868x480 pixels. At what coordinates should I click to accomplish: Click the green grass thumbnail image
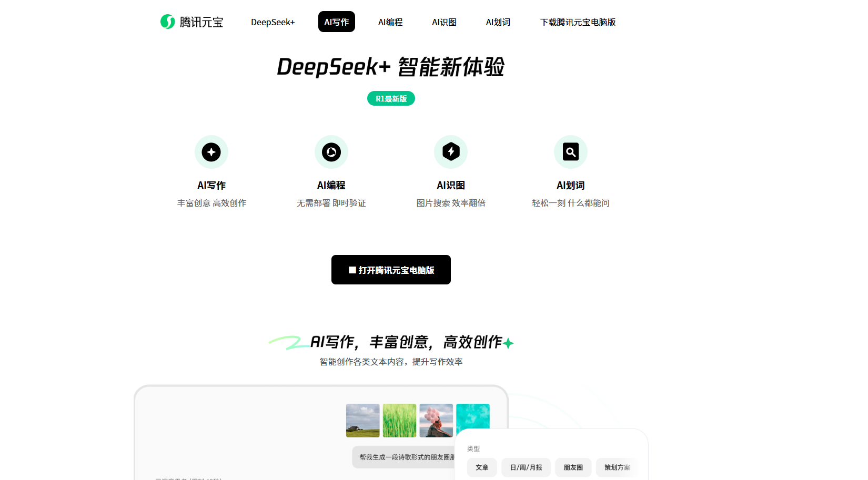point(399,421)
